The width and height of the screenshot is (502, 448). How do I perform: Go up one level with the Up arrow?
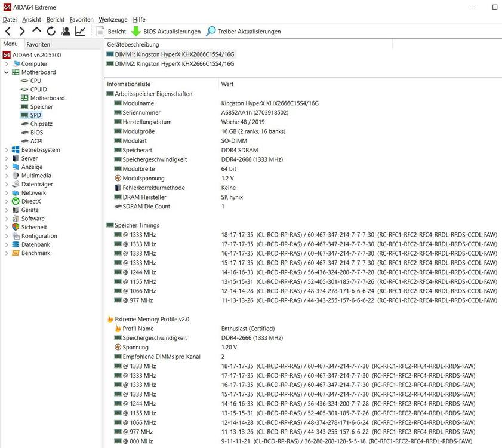click(x=36, y=32)
